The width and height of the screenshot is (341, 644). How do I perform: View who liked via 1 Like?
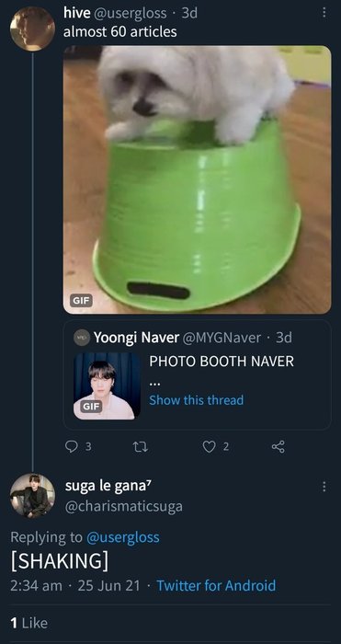tap(28, 623)
